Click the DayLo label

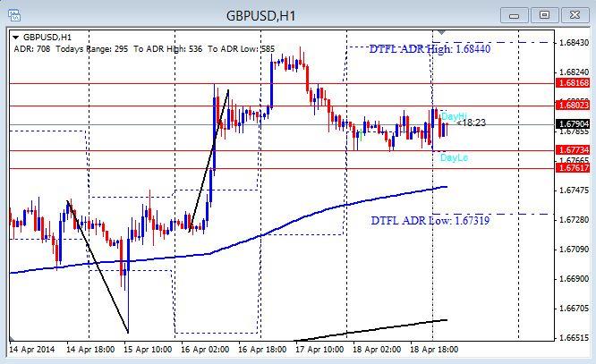click(454, 157)
